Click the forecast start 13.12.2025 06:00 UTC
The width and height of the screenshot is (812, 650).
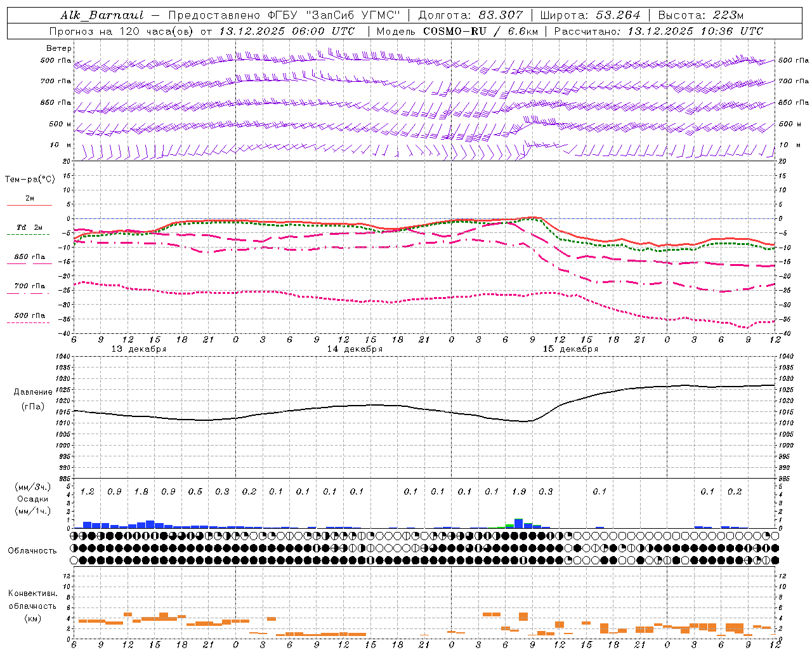[287, 31]
